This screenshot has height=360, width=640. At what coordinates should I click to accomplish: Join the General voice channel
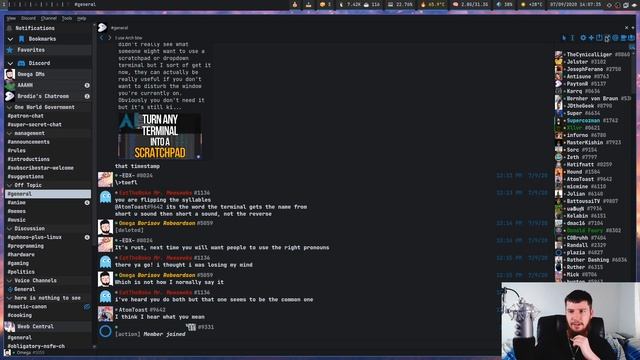(22, 289)
